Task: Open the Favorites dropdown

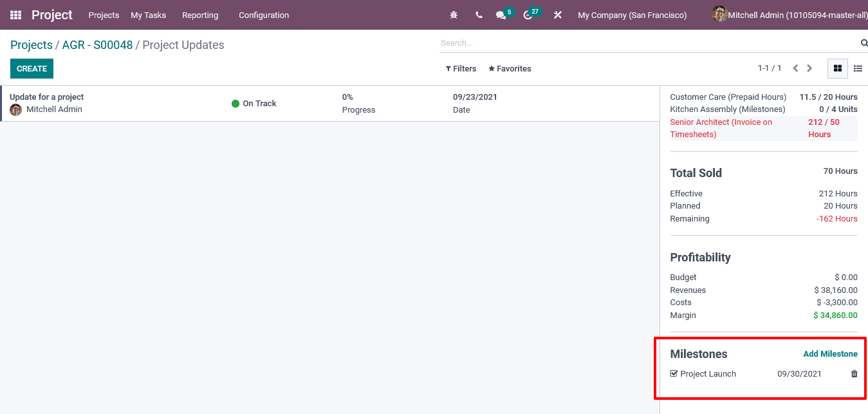Action: tap(510, 69)
